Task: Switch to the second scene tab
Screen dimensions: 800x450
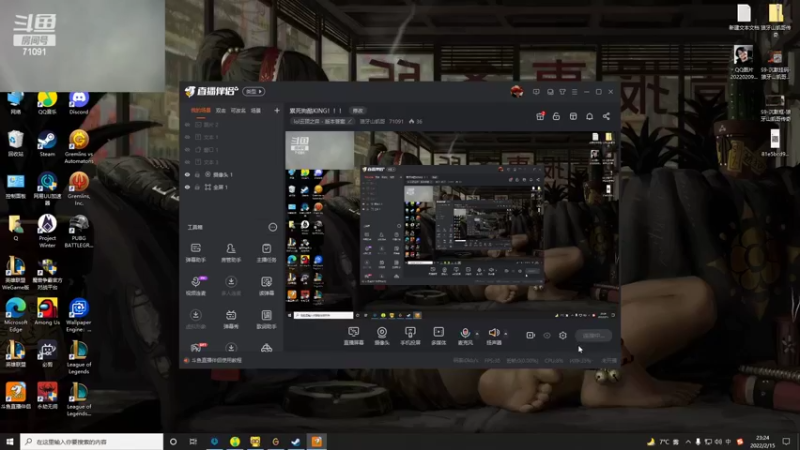Action: click(x=220, y=110)
